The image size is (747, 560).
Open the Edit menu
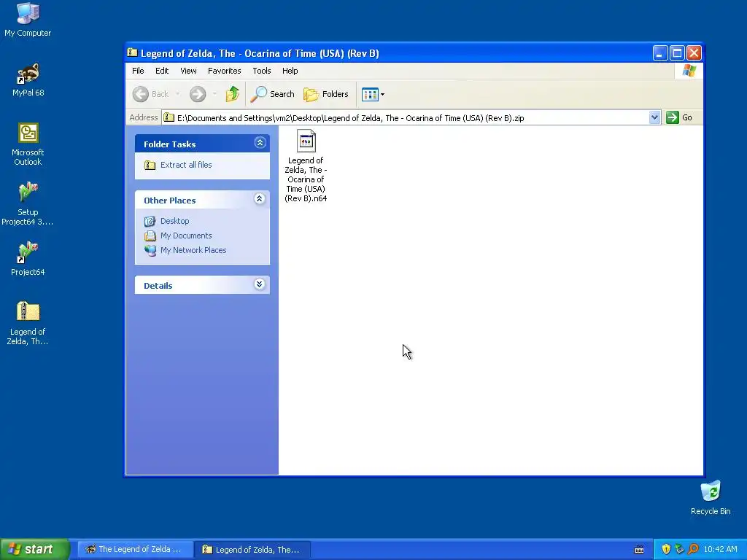pyautogui.click(x=162, y=71)
